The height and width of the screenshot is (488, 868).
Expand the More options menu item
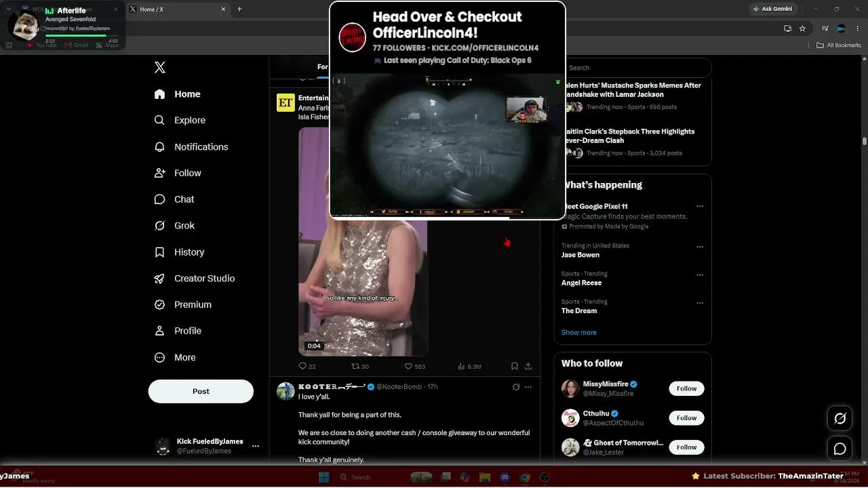(x=175, y=357)
